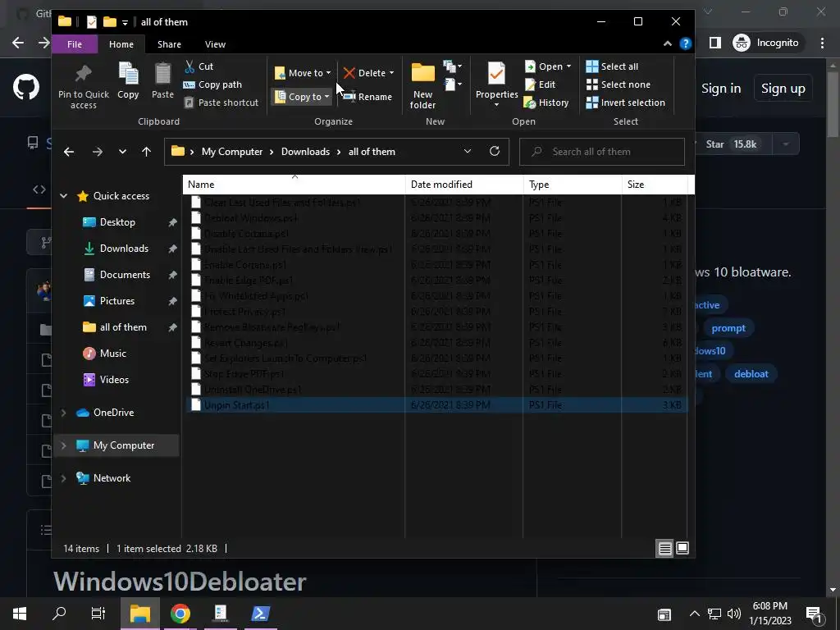The height and width of the screenshot is (630, 840).
Task: Click Pin to Quick access icon
Action: (x=84, y=85)
